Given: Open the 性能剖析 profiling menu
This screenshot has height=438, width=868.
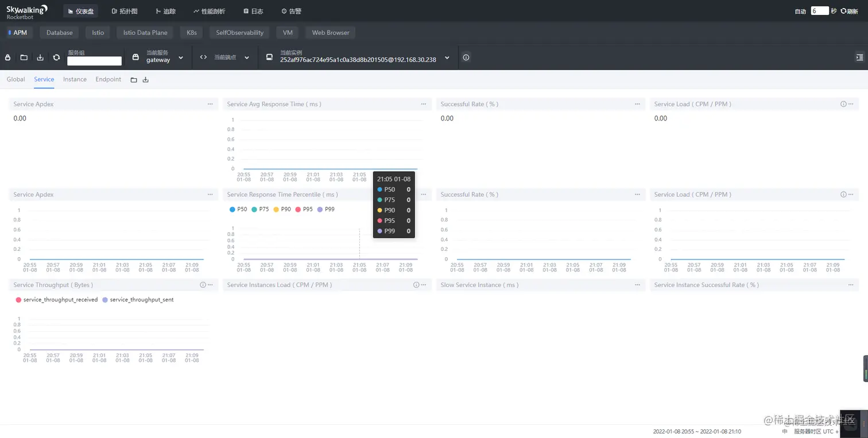Looking at the screenshot, I should [x=210, y=11].
